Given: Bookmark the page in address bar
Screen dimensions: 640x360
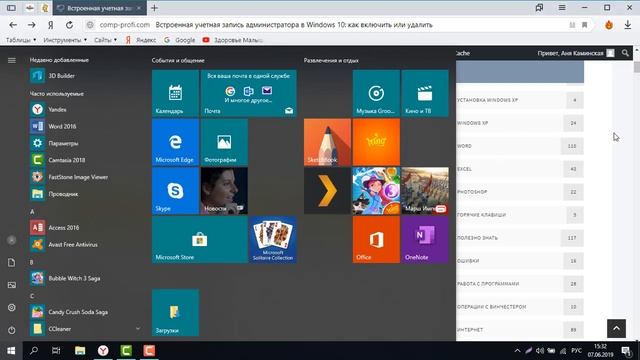Looking at the screenshot, I should click(584, 25).
